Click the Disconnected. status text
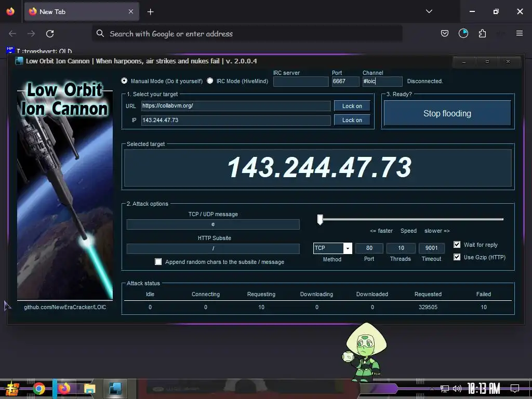This screenshot has width=532, height=399. [425, 81]
